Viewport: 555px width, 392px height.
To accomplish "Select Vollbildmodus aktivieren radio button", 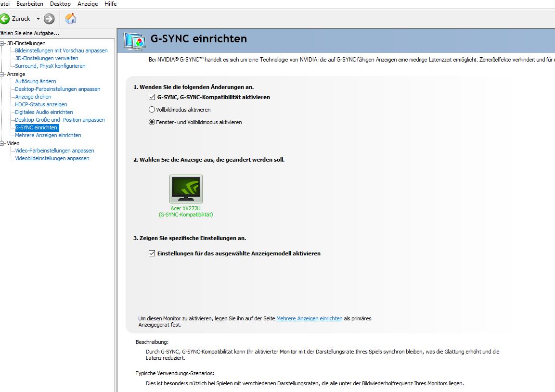I will pyautogui.click(x=152, y=110).
